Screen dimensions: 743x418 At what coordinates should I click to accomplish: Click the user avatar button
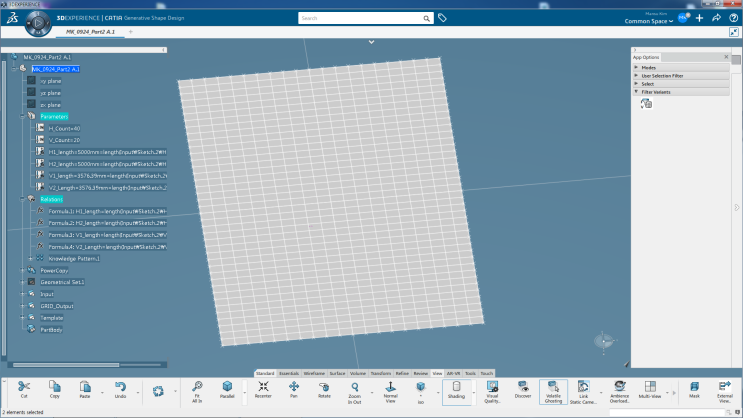tap(683, 18)
